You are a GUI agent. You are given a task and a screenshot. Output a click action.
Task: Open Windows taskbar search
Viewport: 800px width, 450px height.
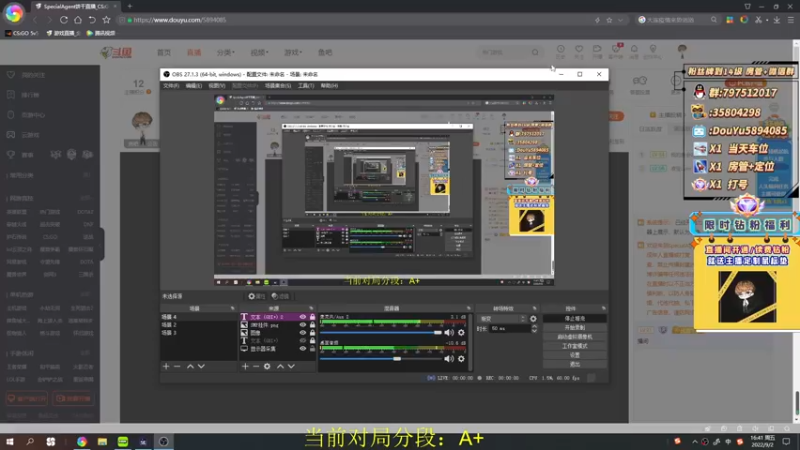(30, 442)
